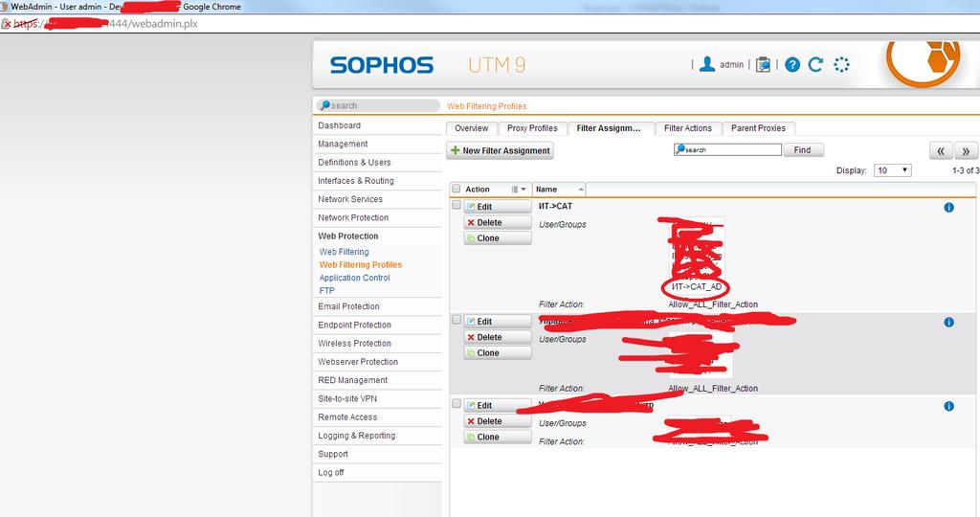Click info icon of third filter assignment
980x517 pixels.
point(948,406)
